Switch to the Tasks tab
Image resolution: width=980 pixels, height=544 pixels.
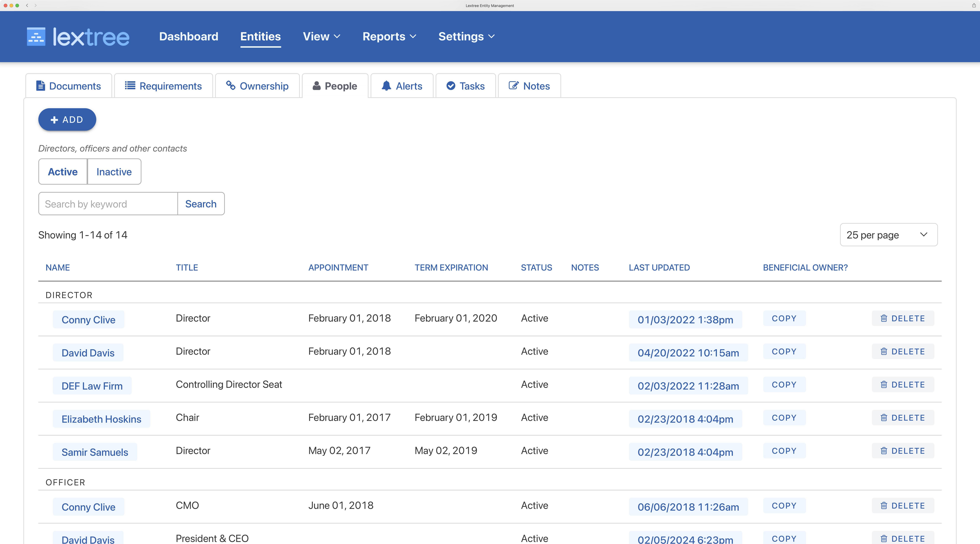point(466,86)
